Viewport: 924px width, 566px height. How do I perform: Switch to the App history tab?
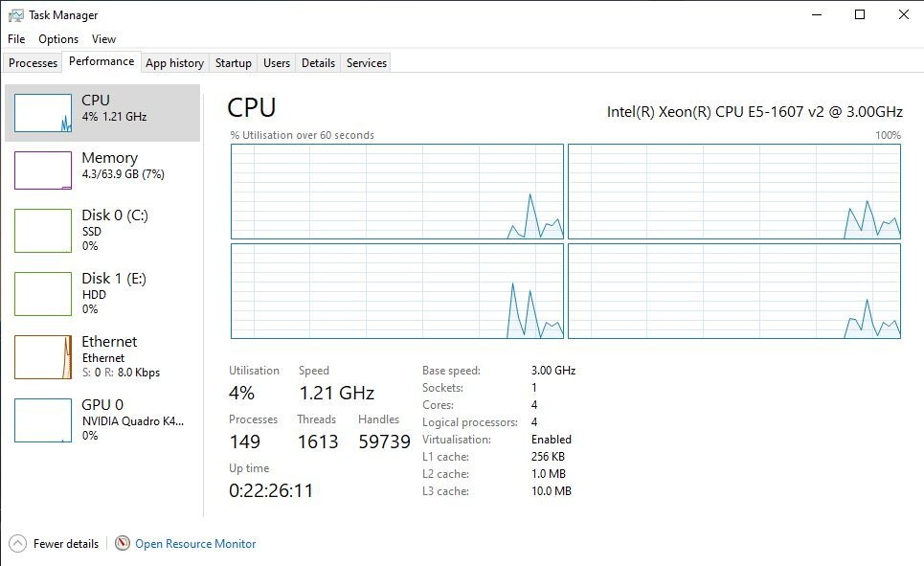174,63
